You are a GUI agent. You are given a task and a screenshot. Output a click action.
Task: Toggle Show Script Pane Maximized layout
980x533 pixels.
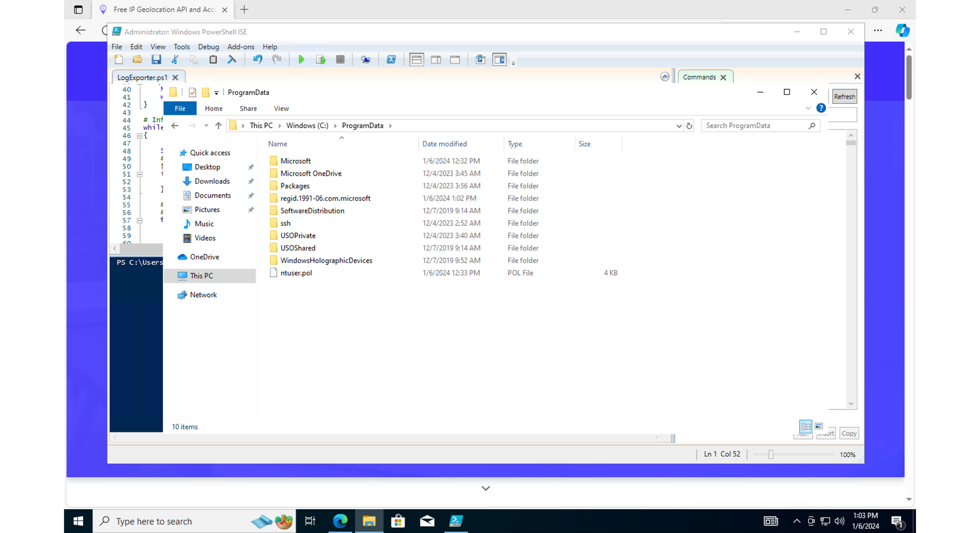[x=455, y=59]
